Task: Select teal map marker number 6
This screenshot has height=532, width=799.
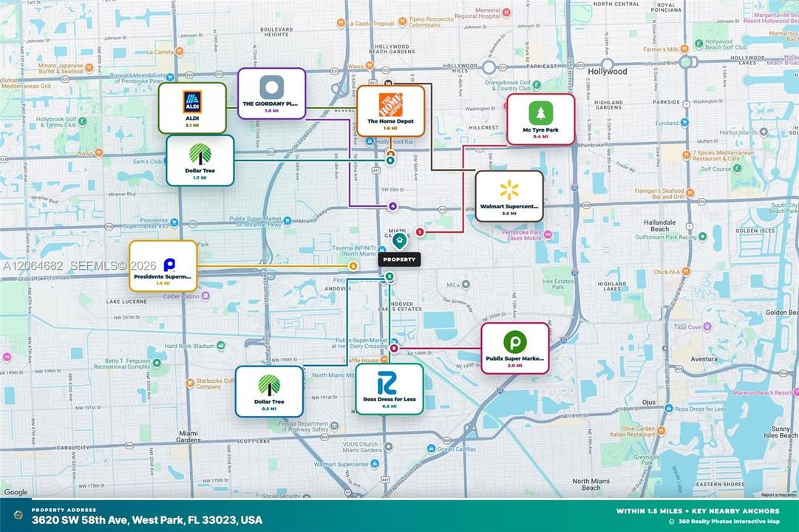Action: [x=390, y=160]
